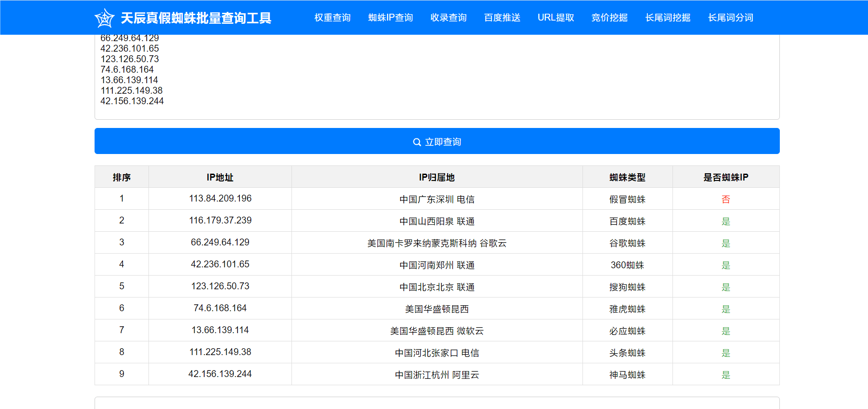Click location 美国南卡罗来纳蒙克斯科纳 谷歌云
Screen dimensions: 868x409
point(437,243)
